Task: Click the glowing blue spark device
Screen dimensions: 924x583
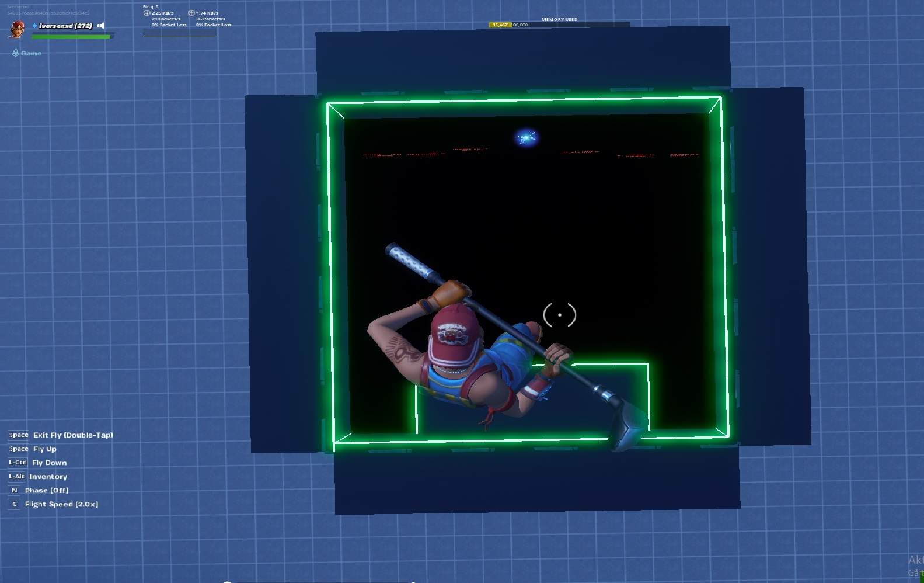Action: click(526, 138)
